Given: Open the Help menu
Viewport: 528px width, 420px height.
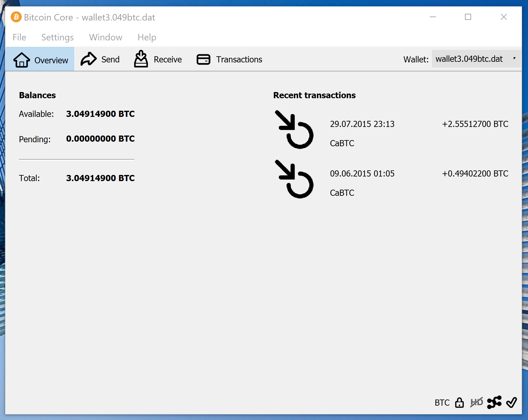Looking at the screenshot, I should pos(147,37).
